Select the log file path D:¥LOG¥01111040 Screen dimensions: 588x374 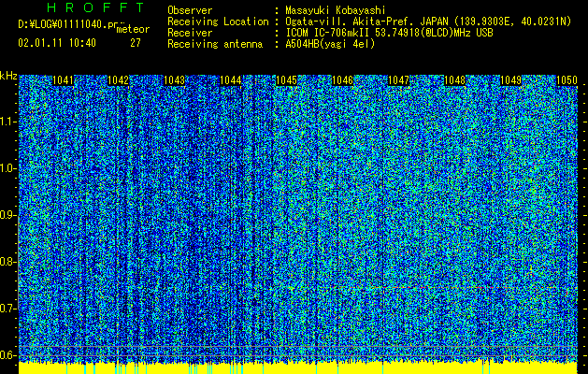tap(67, 24)
